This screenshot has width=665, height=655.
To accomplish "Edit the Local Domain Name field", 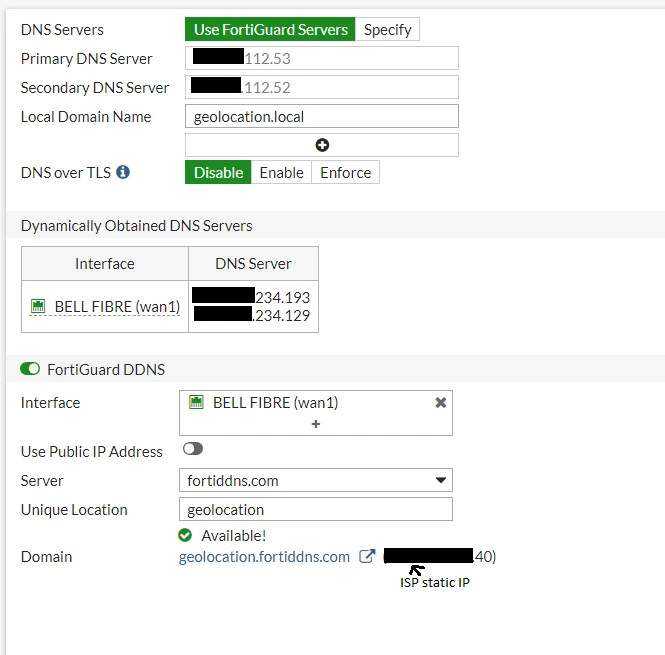I will 321,116.
